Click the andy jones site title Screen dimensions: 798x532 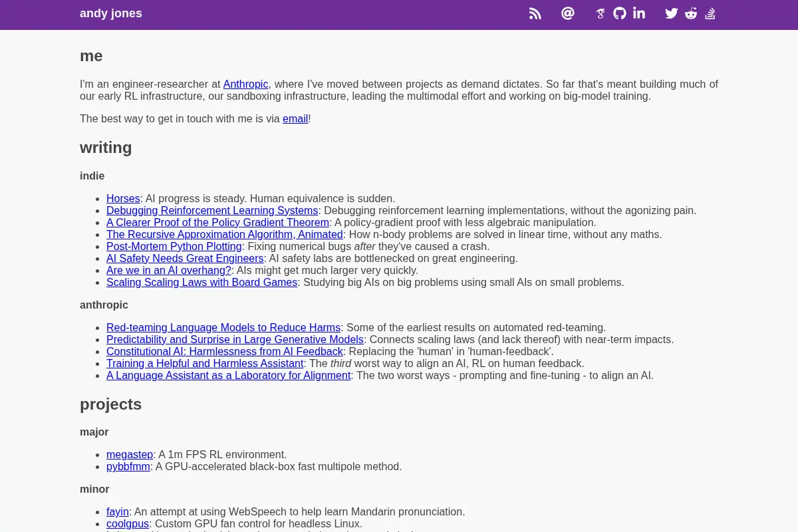pos(111,13)
